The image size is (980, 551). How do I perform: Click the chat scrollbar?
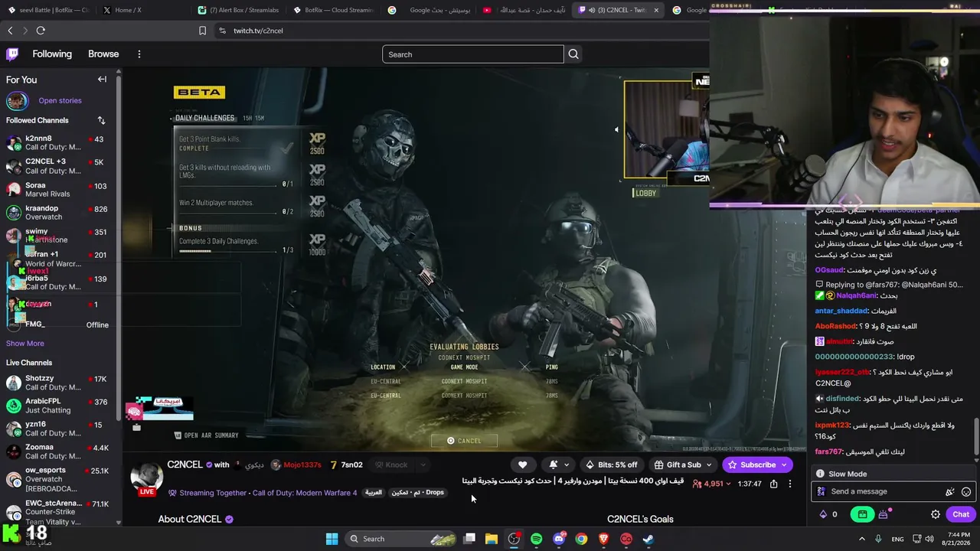click(x=976, y=436)
